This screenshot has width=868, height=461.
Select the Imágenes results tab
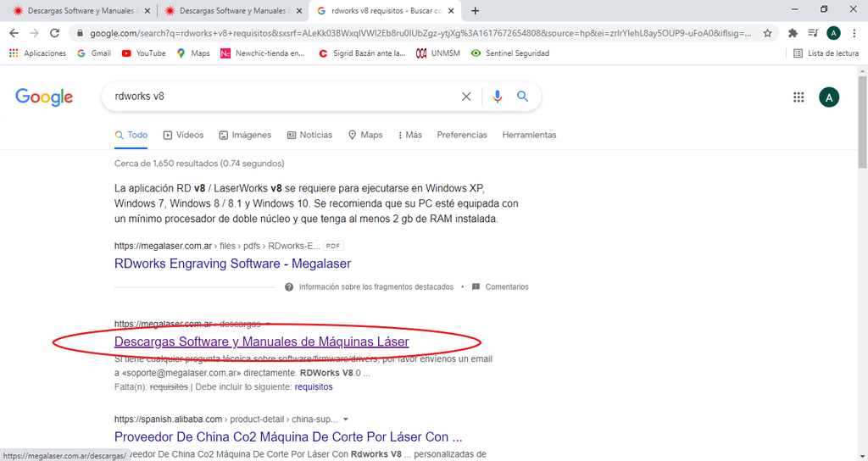click(x=245, y=135)
